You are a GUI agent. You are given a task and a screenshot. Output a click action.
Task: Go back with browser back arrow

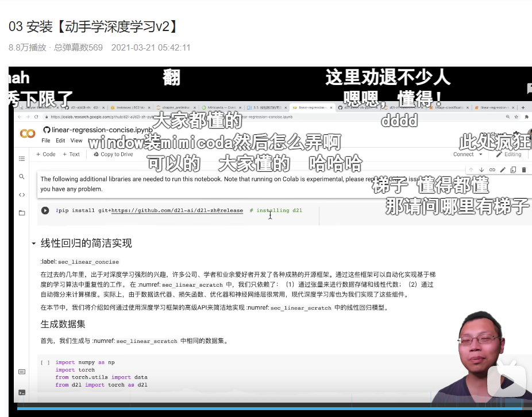(20, 117)
